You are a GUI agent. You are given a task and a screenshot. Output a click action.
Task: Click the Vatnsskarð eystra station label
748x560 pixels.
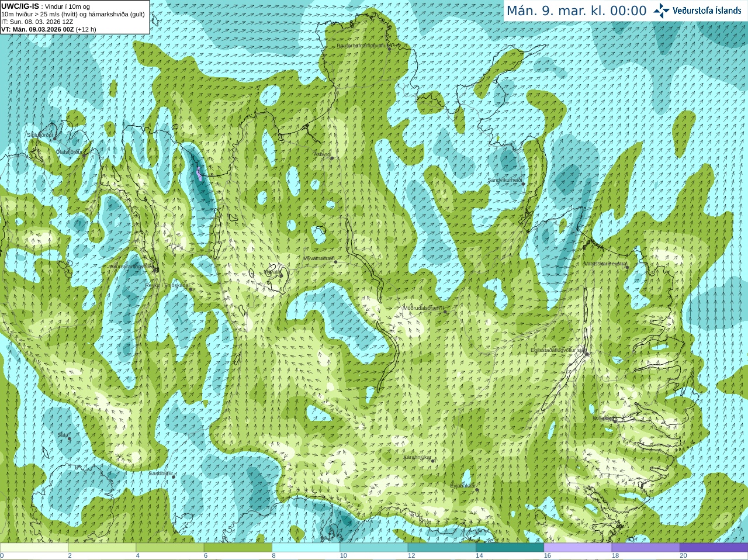[605, 264]
